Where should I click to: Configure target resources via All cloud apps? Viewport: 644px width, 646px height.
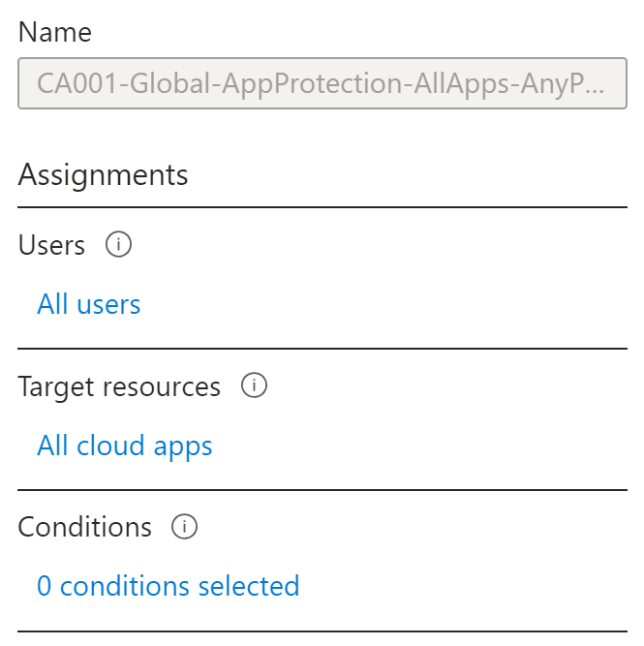pyautogui.click(x=124, y=446)
